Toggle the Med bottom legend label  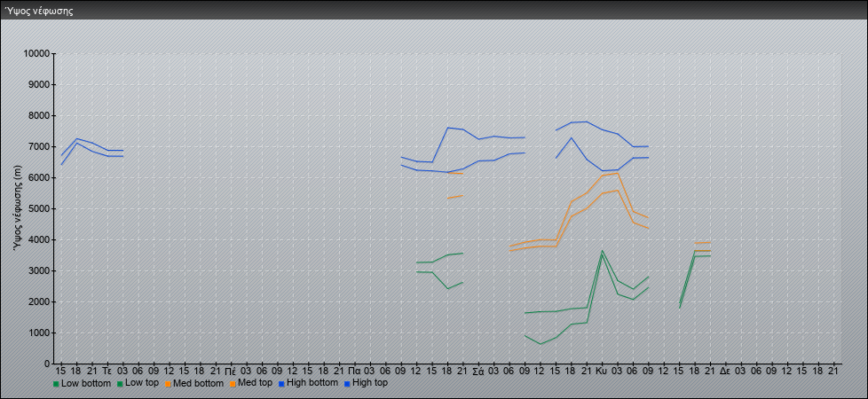pos(198,383)
